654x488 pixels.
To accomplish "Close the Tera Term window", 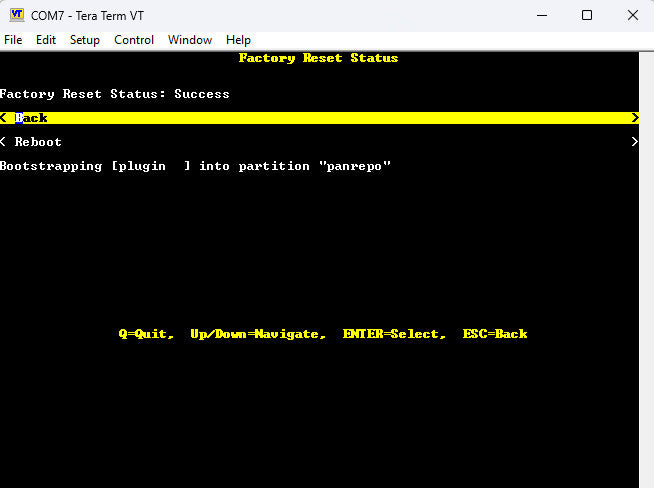I will [633, 15].
